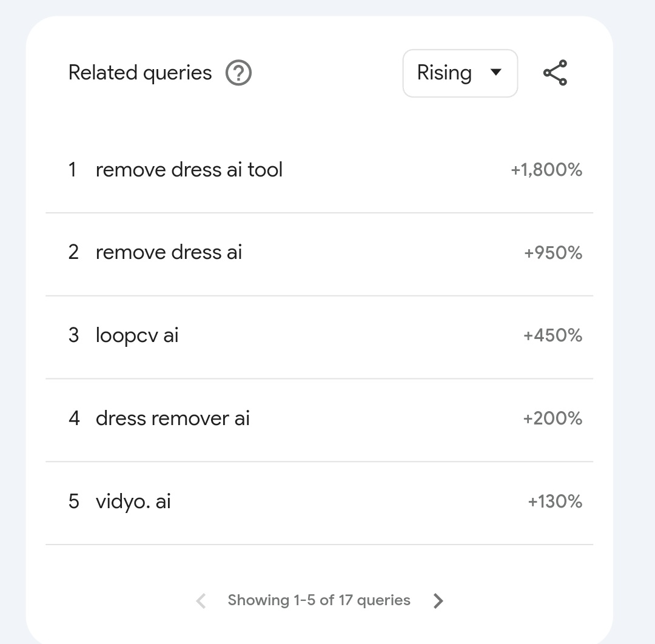Select the 'remove dress ai' query row
The image size is (655, 644).
[x=320, y=253]
